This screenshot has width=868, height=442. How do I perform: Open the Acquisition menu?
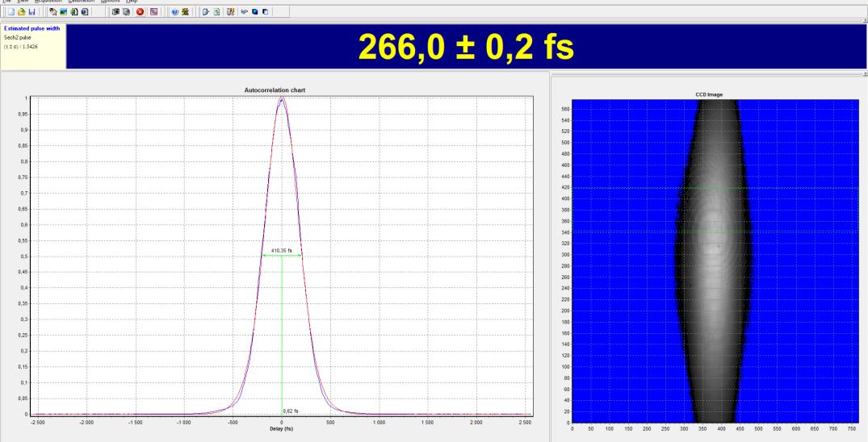[x=49, y=2]
